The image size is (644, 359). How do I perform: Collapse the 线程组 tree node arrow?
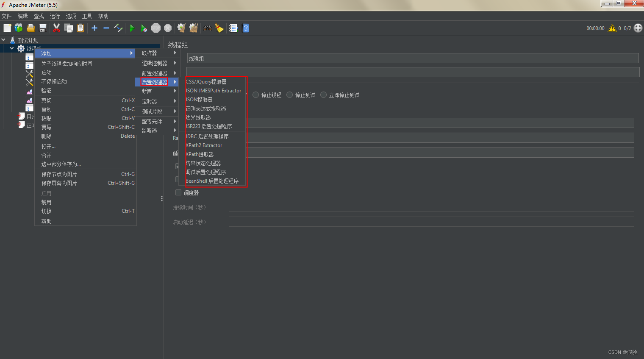pyautogui.click(x=12, y=48)
